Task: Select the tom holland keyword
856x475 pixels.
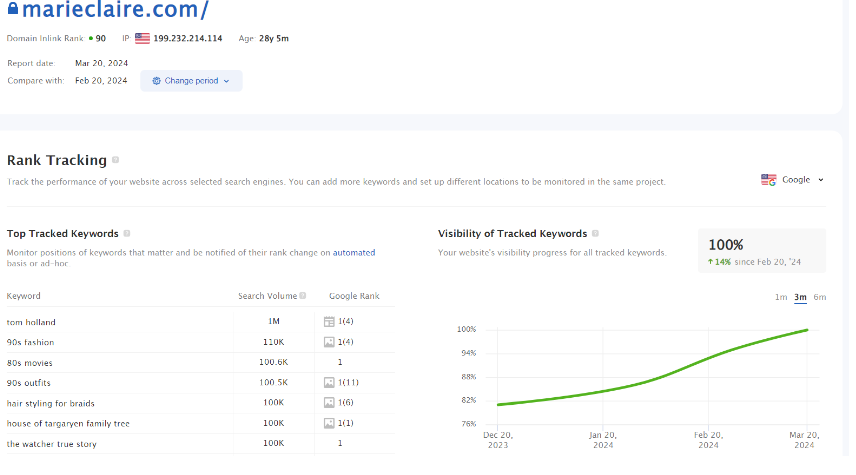Action: (x=31, y=322)
